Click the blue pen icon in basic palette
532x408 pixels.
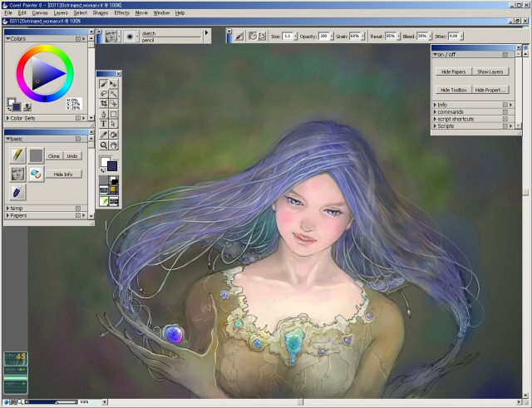pos(17,192)
